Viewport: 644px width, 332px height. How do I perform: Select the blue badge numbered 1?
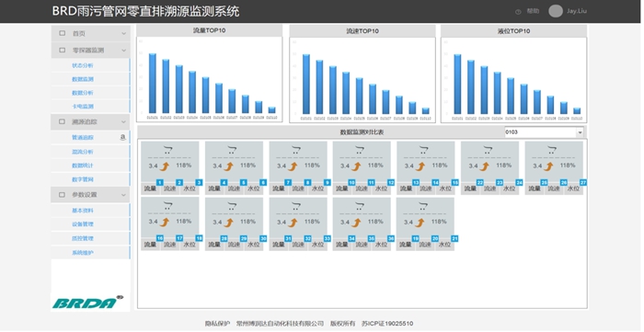click(160, 183)
